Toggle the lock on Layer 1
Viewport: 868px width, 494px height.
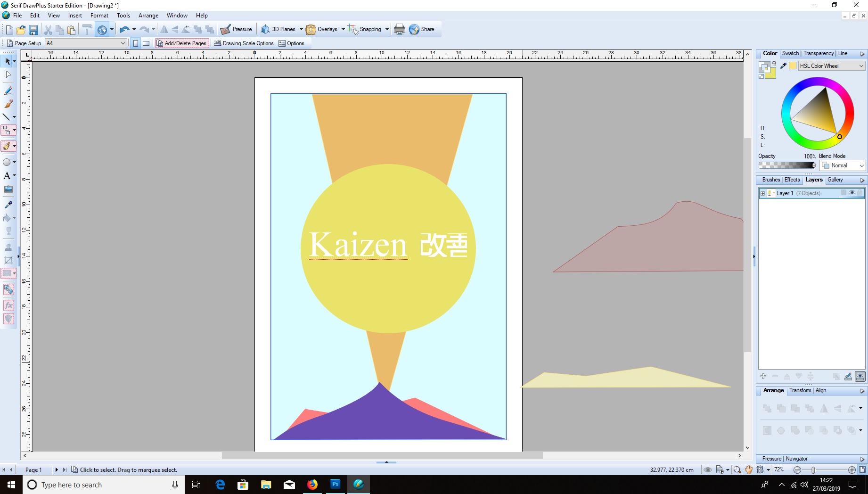[860, 193]
